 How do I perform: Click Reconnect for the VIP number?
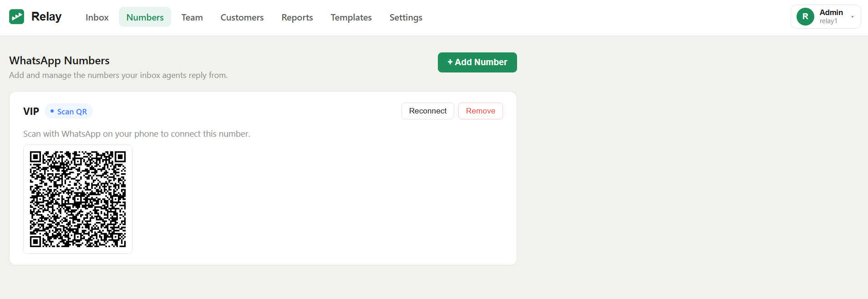[x=428, y=111]
